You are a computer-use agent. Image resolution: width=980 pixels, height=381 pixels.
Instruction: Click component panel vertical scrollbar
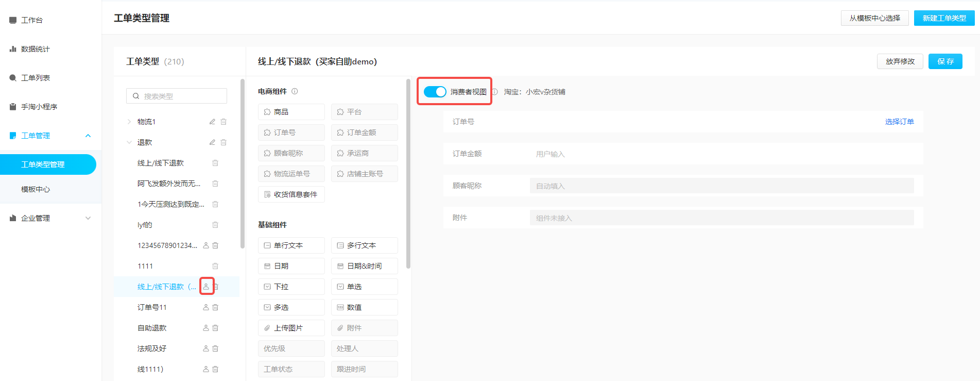pyautogui.click(x=408, y=174)
